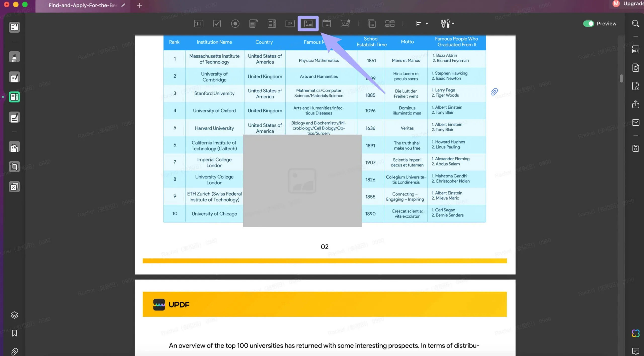
Task: Click the Upgrade button
Action: tap(633, 4)
